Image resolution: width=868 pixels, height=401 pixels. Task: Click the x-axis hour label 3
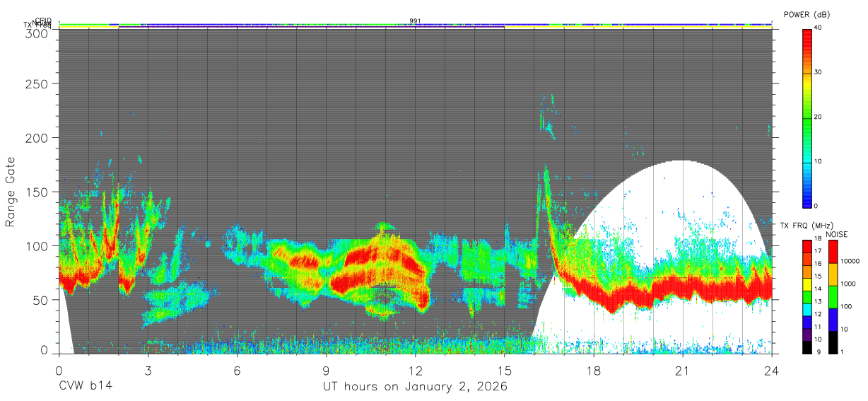[148, 370]
